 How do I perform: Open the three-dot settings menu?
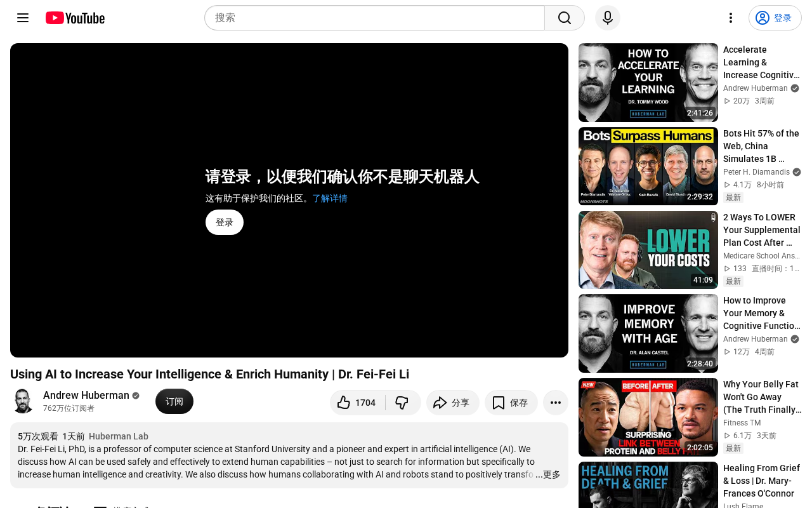click(x=731, y=18)
